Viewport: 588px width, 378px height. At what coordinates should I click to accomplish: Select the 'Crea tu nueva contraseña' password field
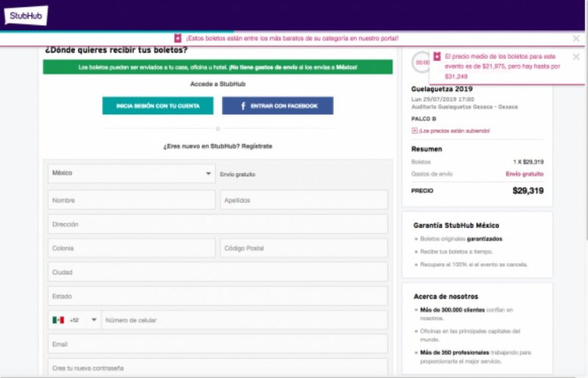click(x=218, y=367)
